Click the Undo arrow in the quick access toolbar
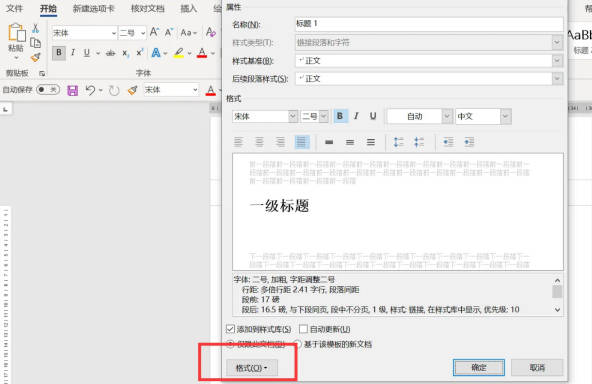Screen dimensions: 592x384 90,90
